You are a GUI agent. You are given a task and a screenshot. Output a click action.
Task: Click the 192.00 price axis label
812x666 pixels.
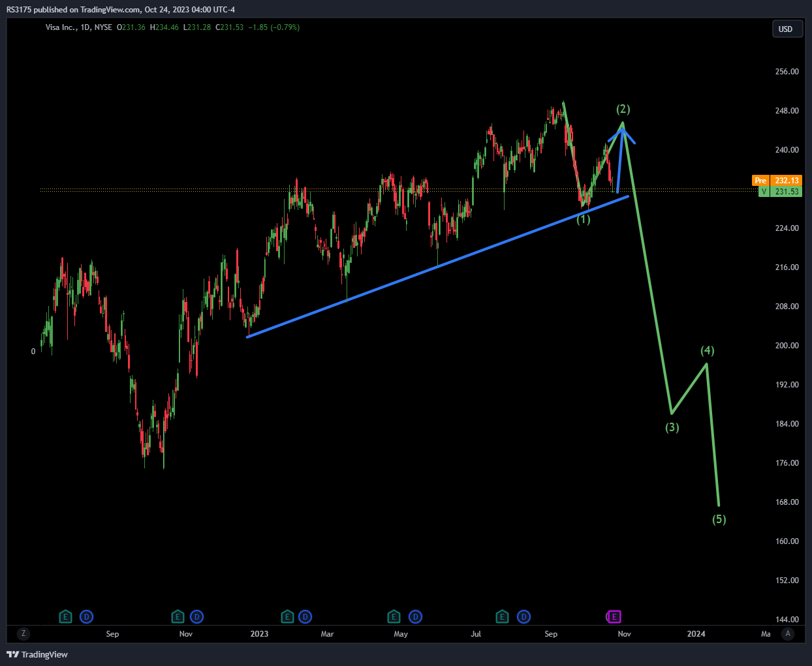point(787,385)
